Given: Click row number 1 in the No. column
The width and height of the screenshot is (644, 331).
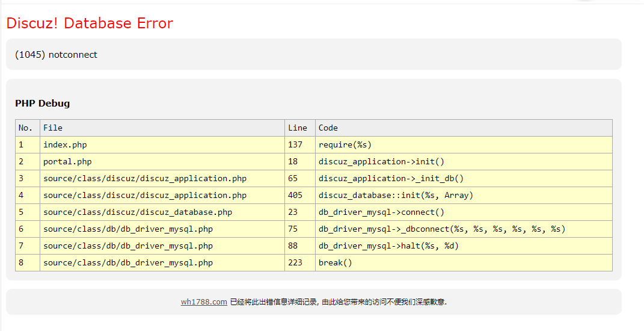Looking at the screenshot, I should click(x=28, y=144).
